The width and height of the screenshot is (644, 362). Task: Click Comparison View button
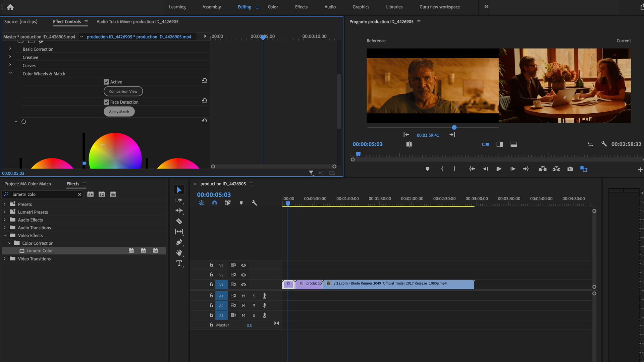click(123, 92)
